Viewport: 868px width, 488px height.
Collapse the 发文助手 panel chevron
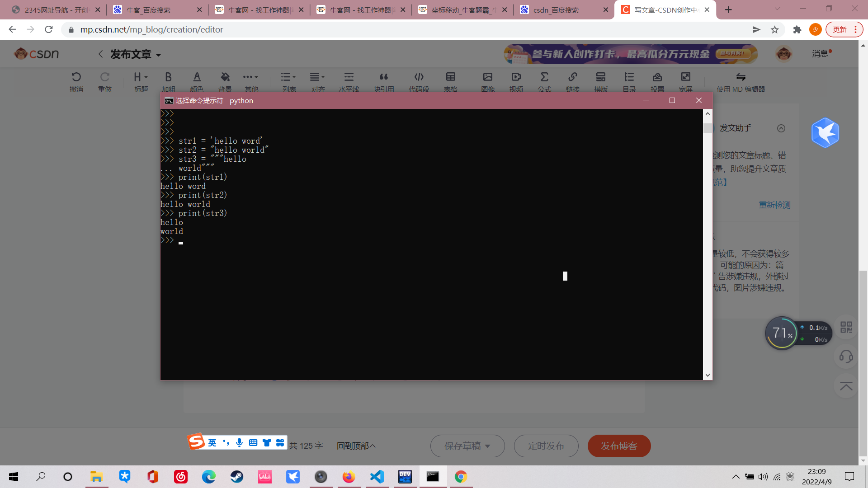click(781, 128)
